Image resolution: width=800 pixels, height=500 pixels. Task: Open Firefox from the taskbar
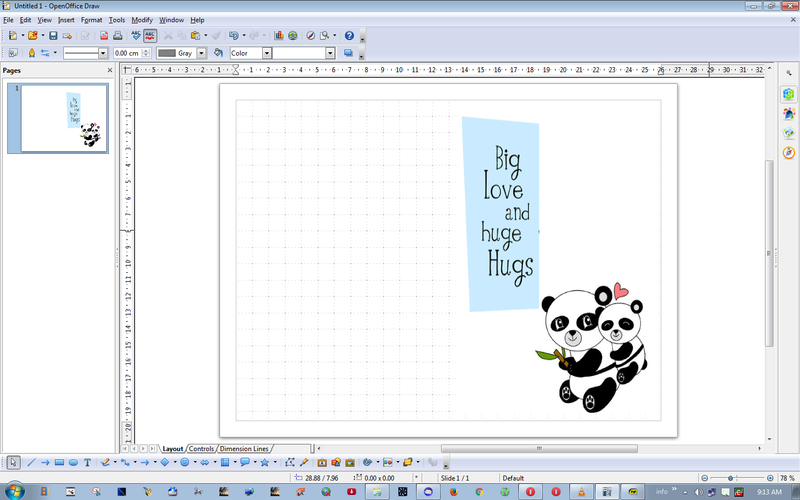pos(454,492)
